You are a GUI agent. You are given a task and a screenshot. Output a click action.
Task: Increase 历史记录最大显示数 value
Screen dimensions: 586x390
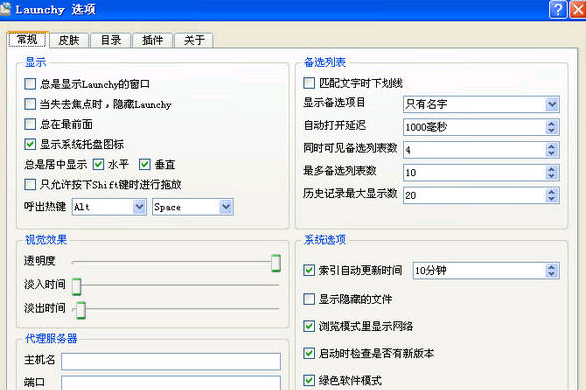coord(552,192)
